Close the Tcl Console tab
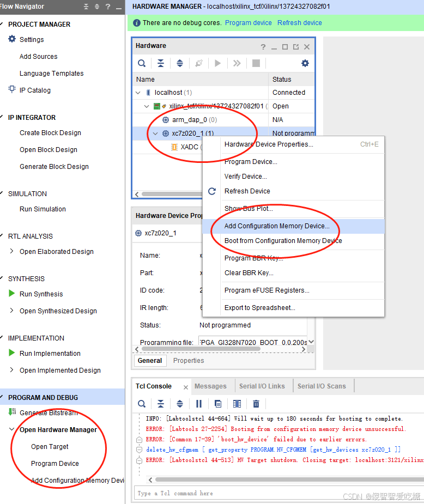Screen dimensions: 424x504 186,387
